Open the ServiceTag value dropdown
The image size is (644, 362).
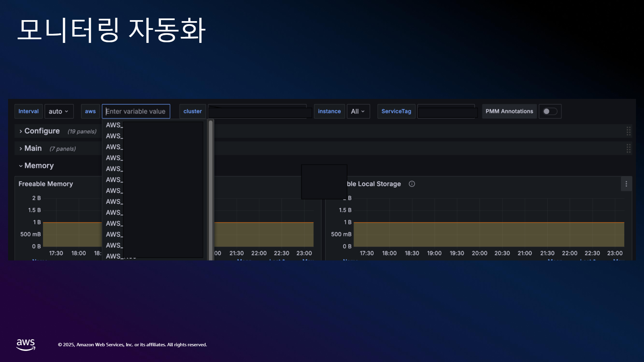[447, 111]
